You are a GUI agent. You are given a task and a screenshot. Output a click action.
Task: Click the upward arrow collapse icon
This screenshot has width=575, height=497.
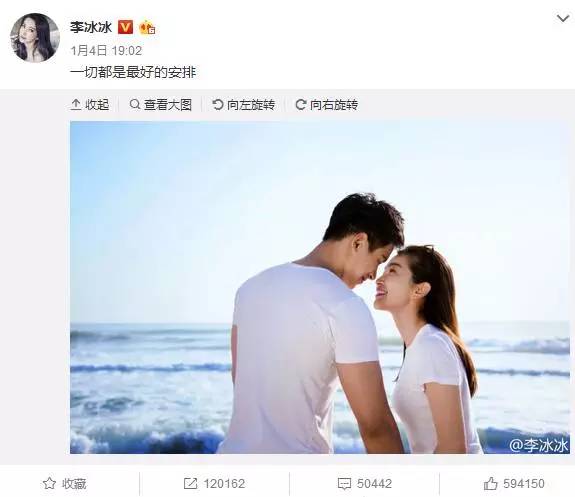76,105
